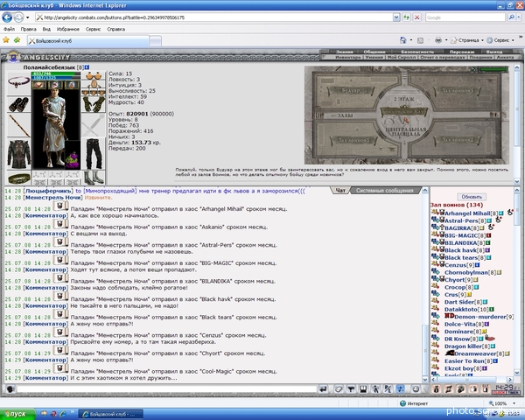Open the Знания top menu
Image resolution: width=525 pixels, height=420 pixels.
[345, 52]
